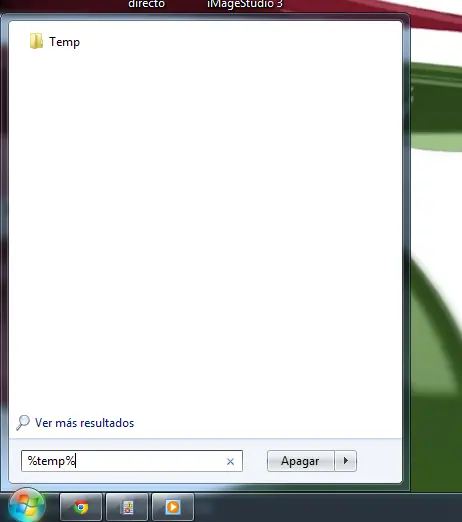Focus the %temp% search box
462x522 pixels.
tap(132, 461)
